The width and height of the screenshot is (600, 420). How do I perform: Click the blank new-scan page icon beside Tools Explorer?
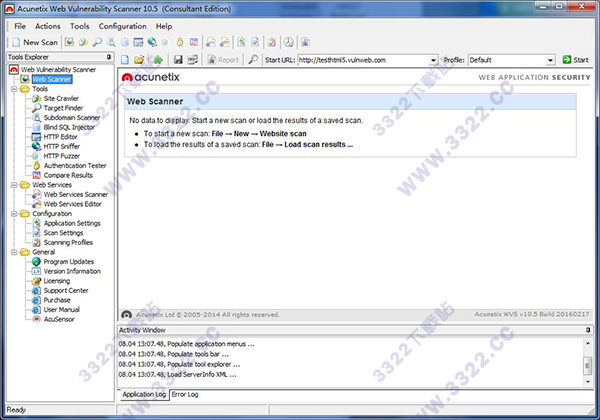tap(125, 60)
